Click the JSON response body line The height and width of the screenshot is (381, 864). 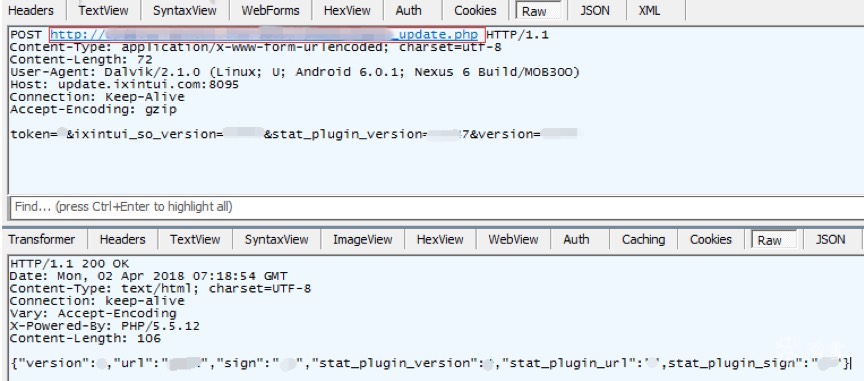[x=431, y=363]
